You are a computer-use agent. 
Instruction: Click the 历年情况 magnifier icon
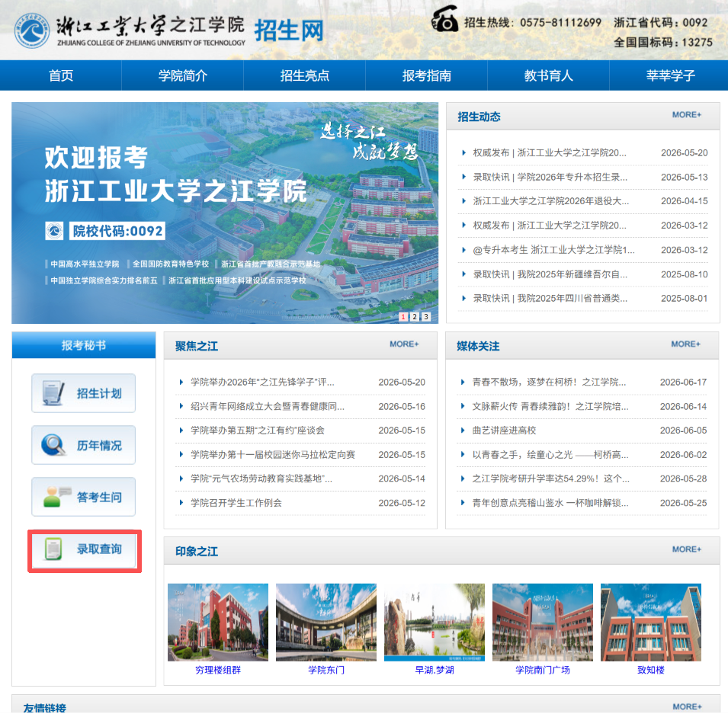(x=53, y=445)
